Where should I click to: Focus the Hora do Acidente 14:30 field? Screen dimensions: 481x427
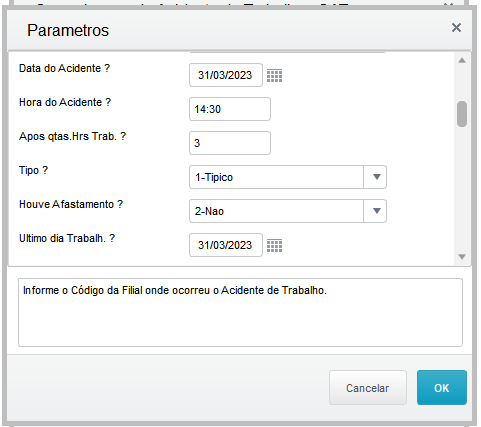(x=230, y=109)
